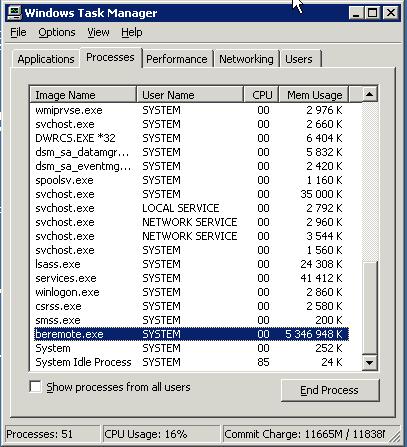Select the lsass.exe process
The image size is (407, 447).
pyautogui.click(x=191, y=264)
